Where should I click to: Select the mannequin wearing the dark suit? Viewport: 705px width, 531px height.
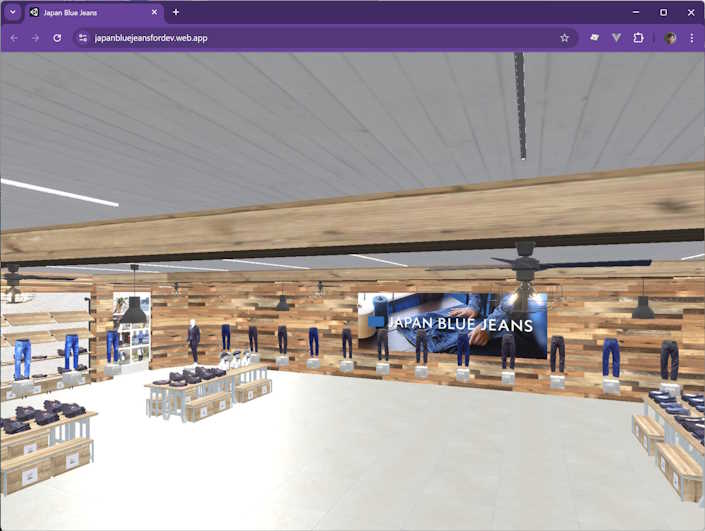(194, 341)
